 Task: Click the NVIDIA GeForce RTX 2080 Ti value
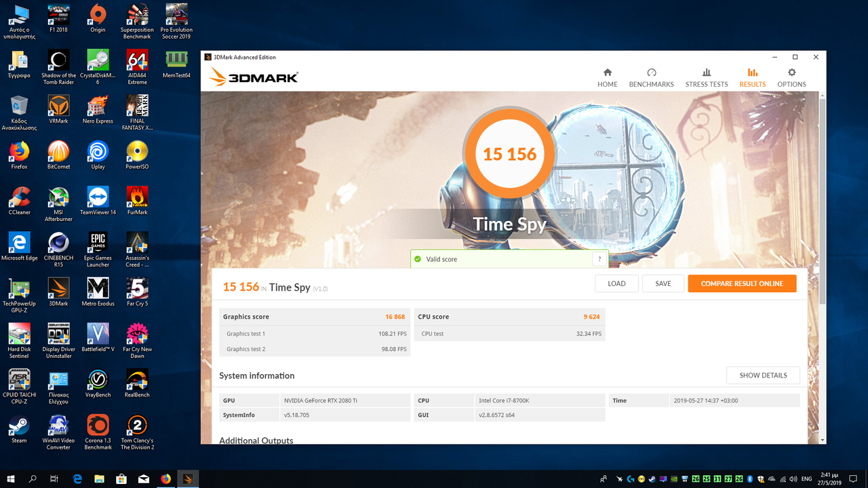[321, 401]
